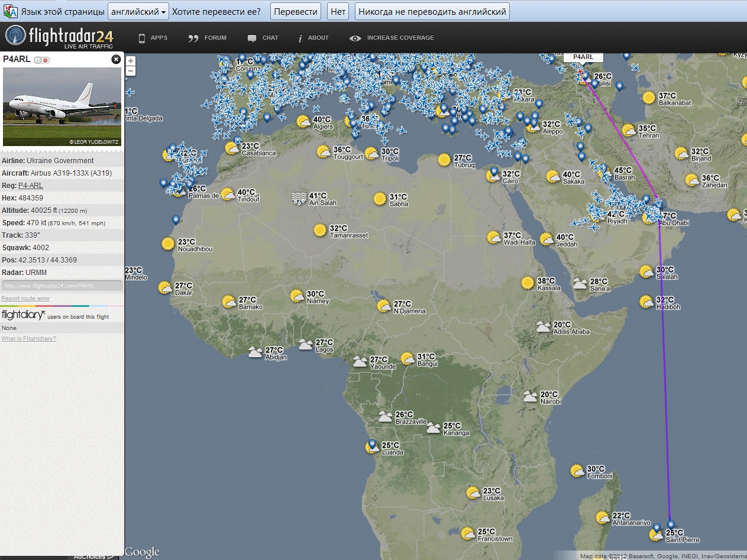Open the page language dropdown 'английский'

138,11
